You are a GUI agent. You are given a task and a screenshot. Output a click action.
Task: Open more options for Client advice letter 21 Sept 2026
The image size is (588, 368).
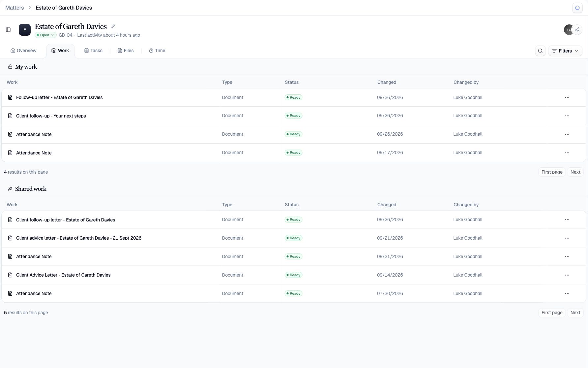pos(567,238)
